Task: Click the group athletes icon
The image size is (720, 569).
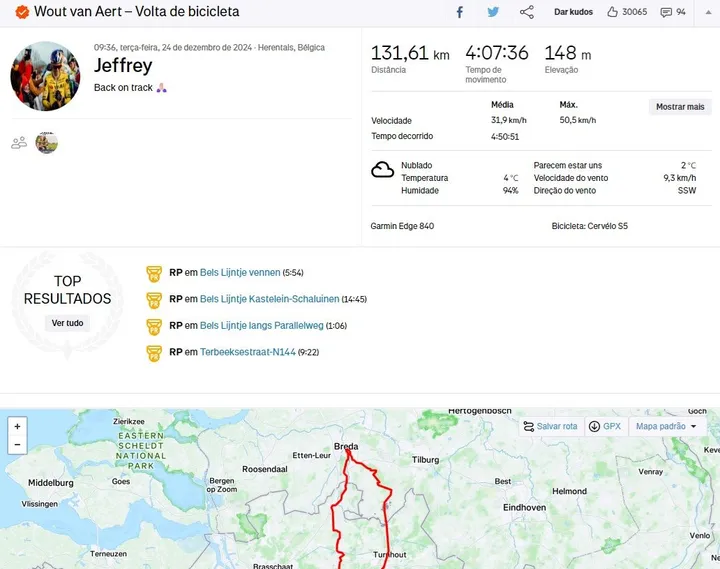Action: point(19,143)
